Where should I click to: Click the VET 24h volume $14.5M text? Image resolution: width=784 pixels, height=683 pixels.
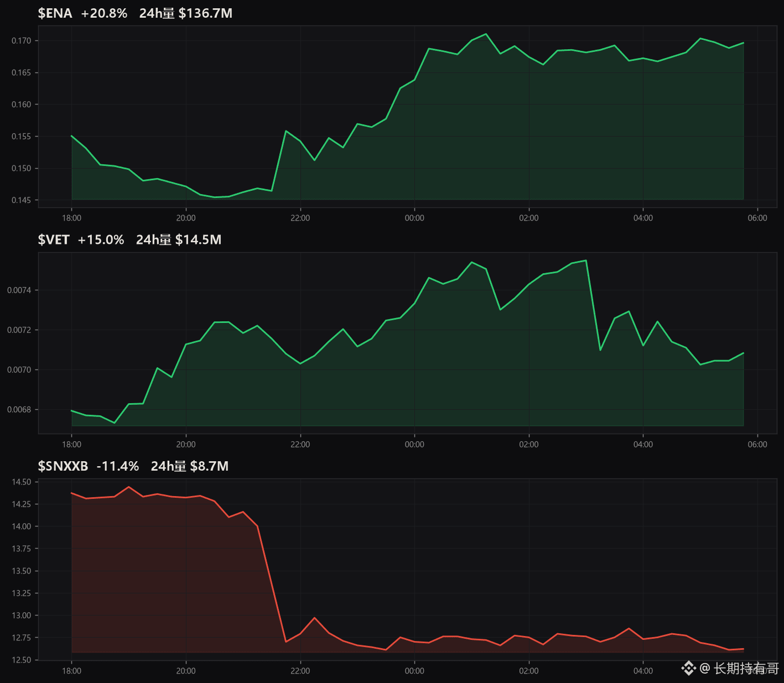pyautogui.click(x=179, y=239)
